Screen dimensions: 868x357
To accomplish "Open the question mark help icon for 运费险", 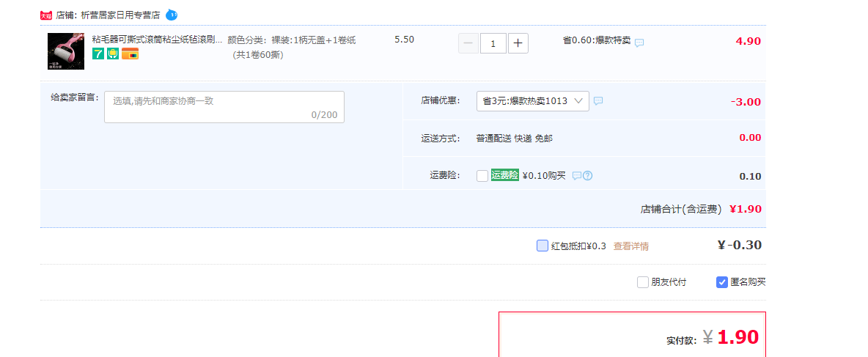I will (x=587, y=175).
